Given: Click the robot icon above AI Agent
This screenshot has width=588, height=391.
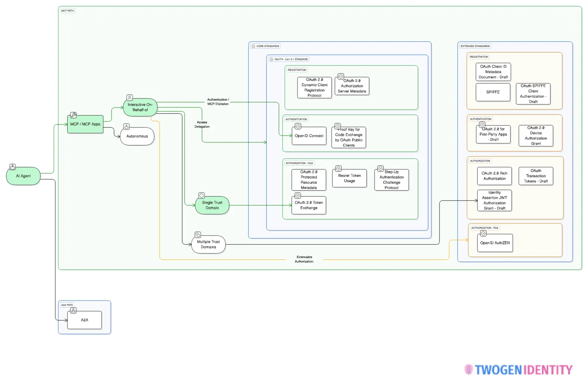Looking at the screenshot, I should click(13, 167).
